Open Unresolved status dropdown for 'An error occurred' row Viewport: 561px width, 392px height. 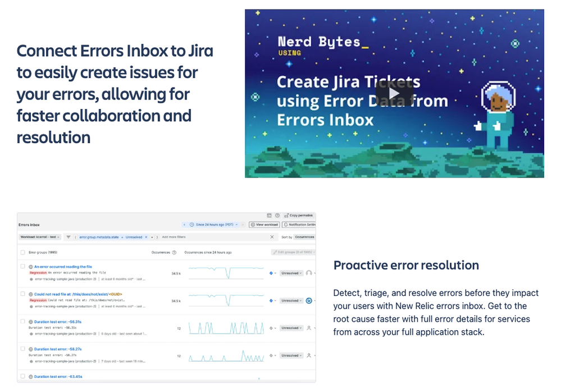(x=291, y=274)
